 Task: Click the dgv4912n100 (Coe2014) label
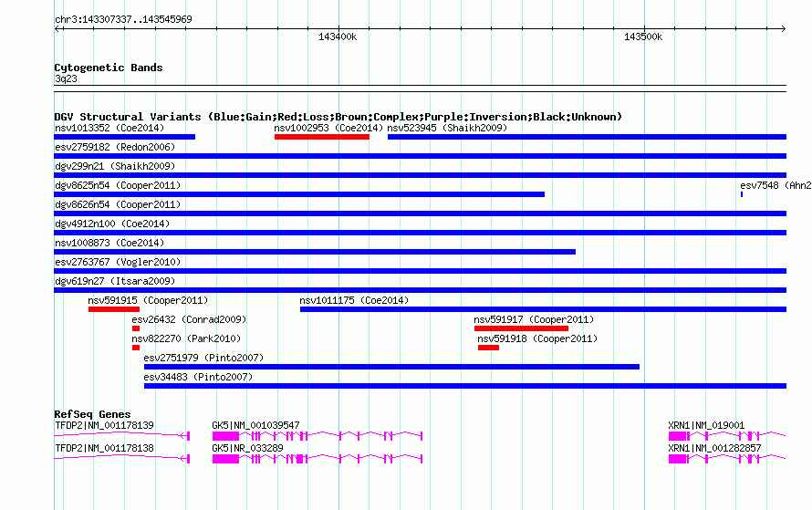coord(112,224)
